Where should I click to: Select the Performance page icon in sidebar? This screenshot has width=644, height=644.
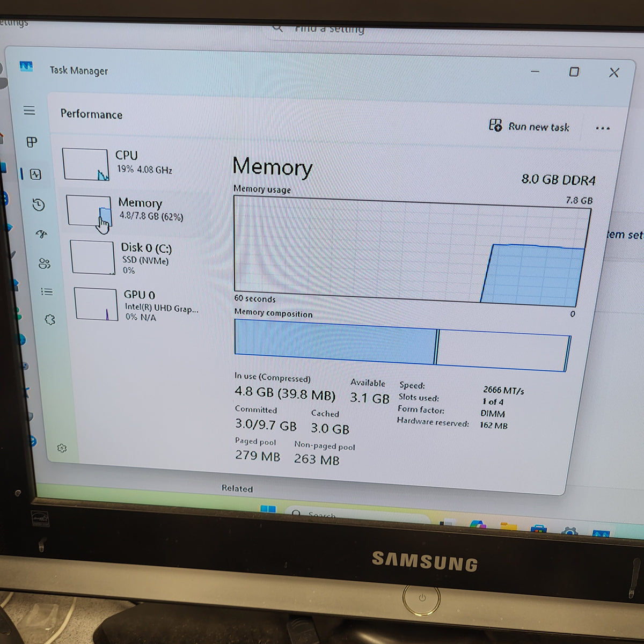point(35,174)
